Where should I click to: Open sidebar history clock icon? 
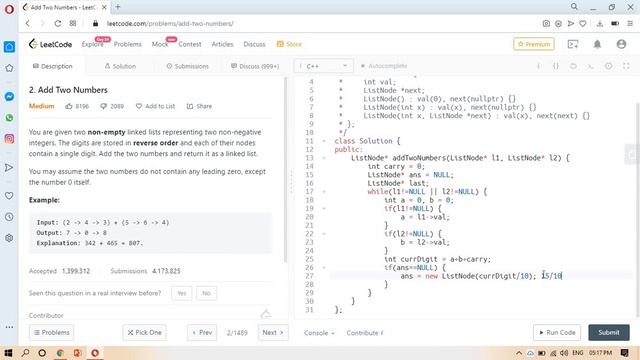[x=9, y=217]
